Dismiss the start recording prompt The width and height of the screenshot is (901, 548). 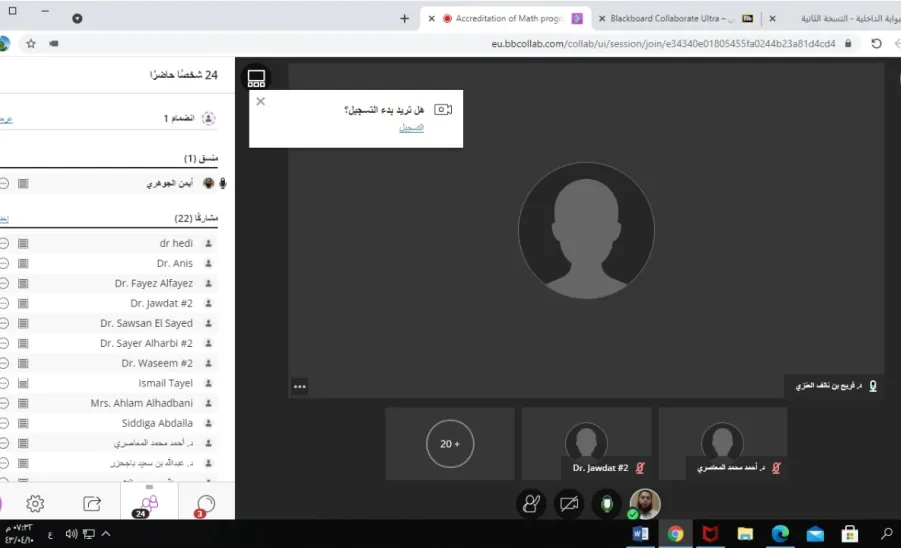tap(260, 102)
